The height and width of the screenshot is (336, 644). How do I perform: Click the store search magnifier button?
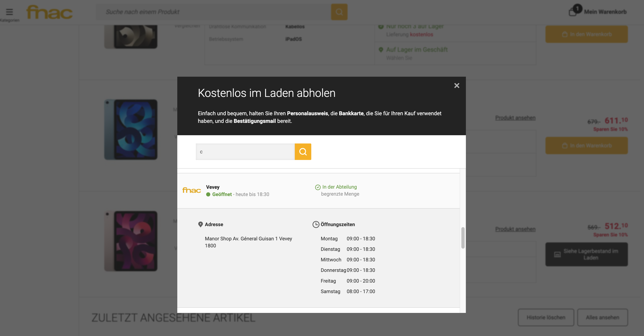coord(303,152)
